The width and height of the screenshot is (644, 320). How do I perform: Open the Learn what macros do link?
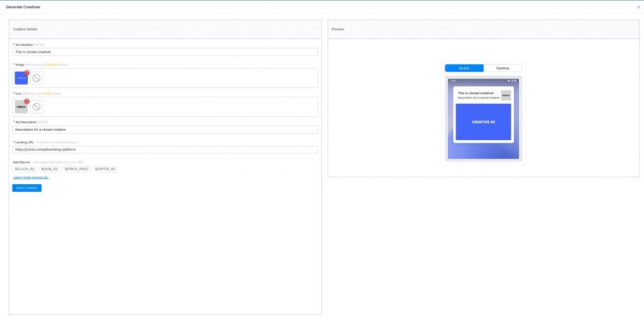pos(31,177)
